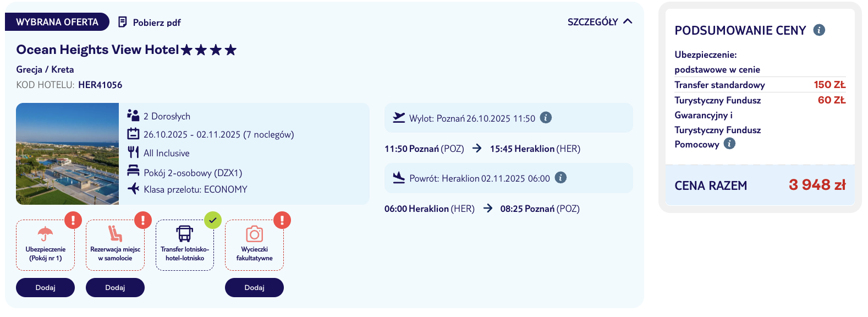
Task: Add insurance with Dodaj under Ubezpieczenie
Action: point(45,287)
